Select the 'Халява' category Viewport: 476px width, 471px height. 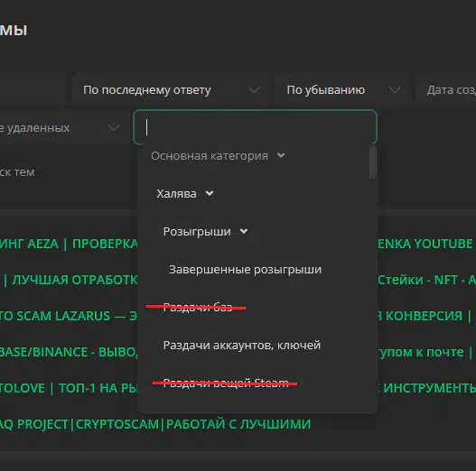point(176,194)
